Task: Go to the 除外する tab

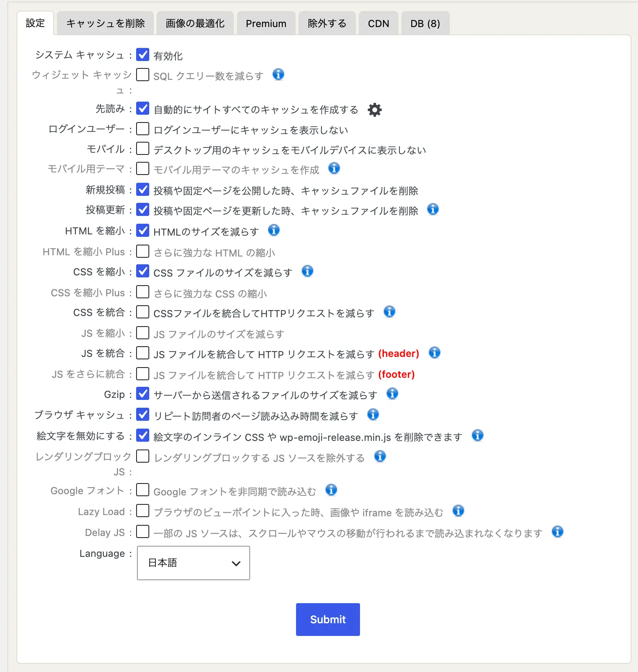Action: [327, 23]
